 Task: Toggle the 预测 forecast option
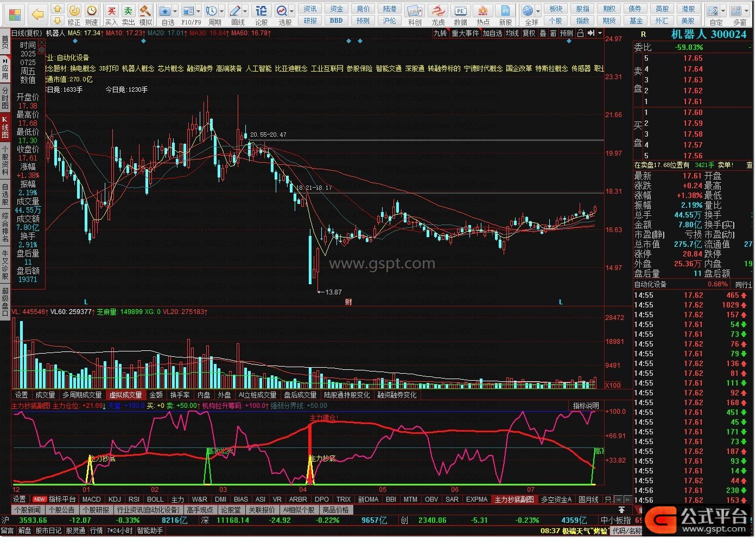567,33
